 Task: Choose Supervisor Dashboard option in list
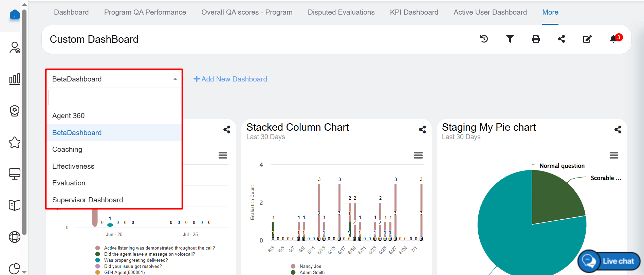tap(88, 200)
